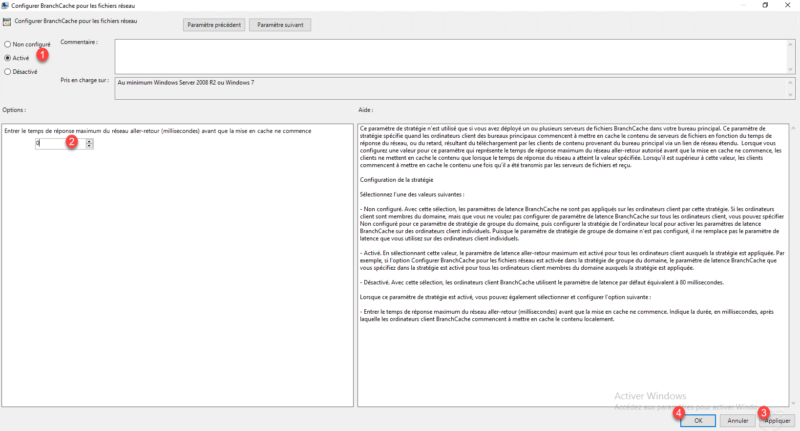Click the Aide panel scroll down arrow
The height and width of the screenshot is (431, 800).
[x=793, y=403]
